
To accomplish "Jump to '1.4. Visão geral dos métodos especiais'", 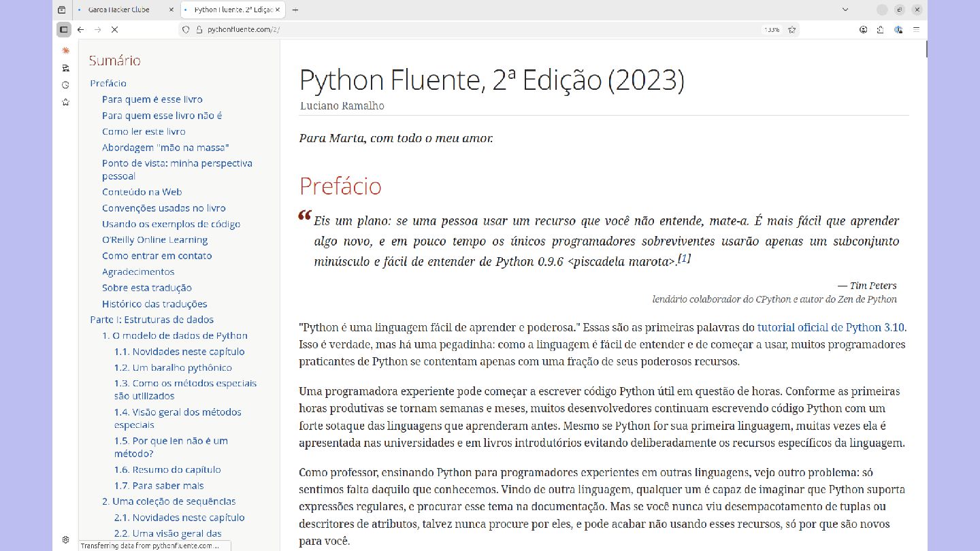I will coord(178,418).
